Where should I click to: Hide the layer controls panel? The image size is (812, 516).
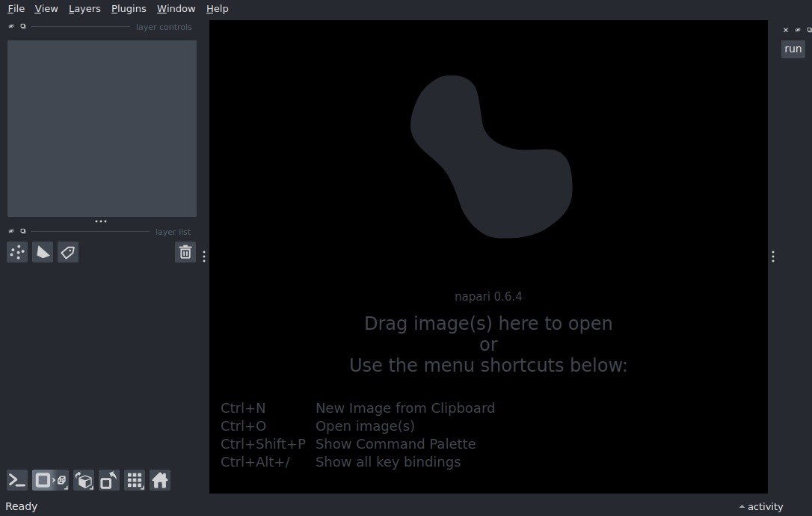pos(11,26)
